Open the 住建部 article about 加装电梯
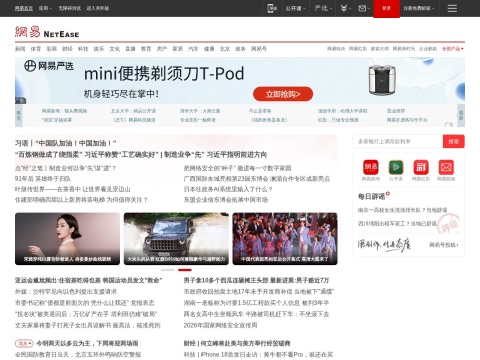The width and height of the screenshot is (480, 360). (x=81, y=200)
